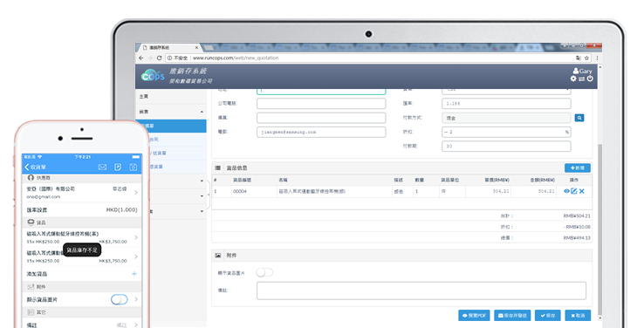Image resolution: width=644 pixels, height=328 pixels.
Task: Tap the 匯率設置 row on the phone
Action: [x=82, y=209]
